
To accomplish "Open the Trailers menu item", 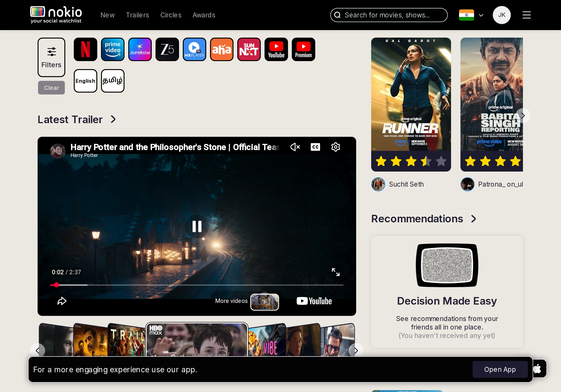I will pyautogui.click(x=137, y=15).
